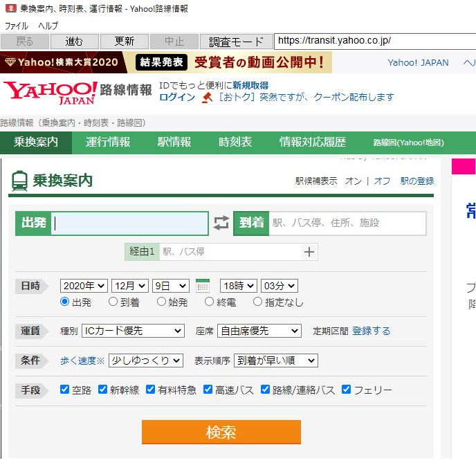Click the 経由1 via station input field
This screenshot has width=476, height=465.
[230, 252]
